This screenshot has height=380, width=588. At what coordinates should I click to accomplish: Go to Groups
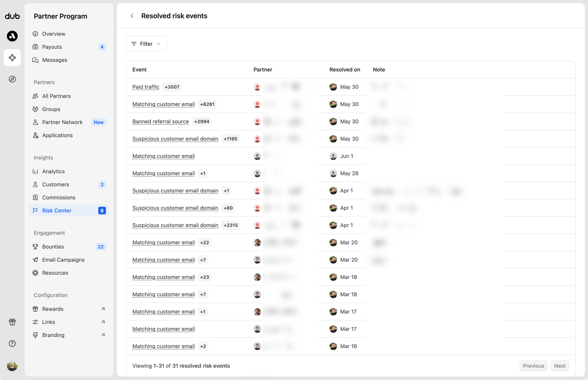(69, 109)
